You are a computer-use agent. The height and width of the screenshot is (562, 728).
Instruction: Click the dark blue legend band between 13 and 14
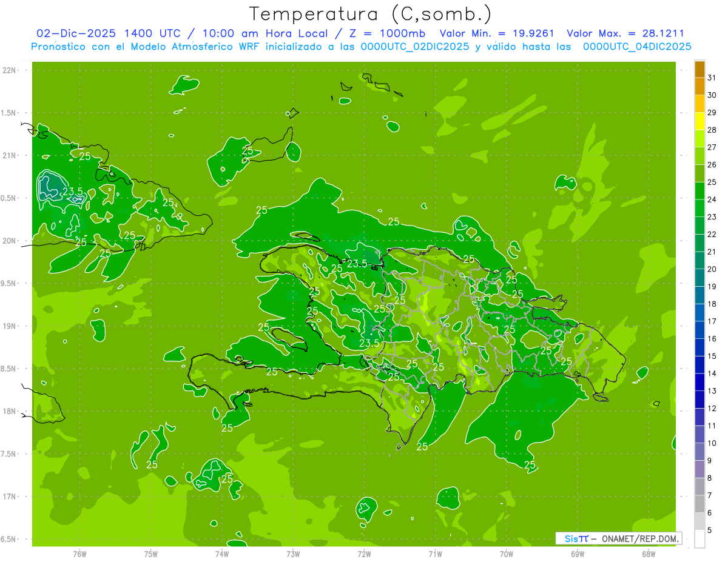(x=699, y=382)
